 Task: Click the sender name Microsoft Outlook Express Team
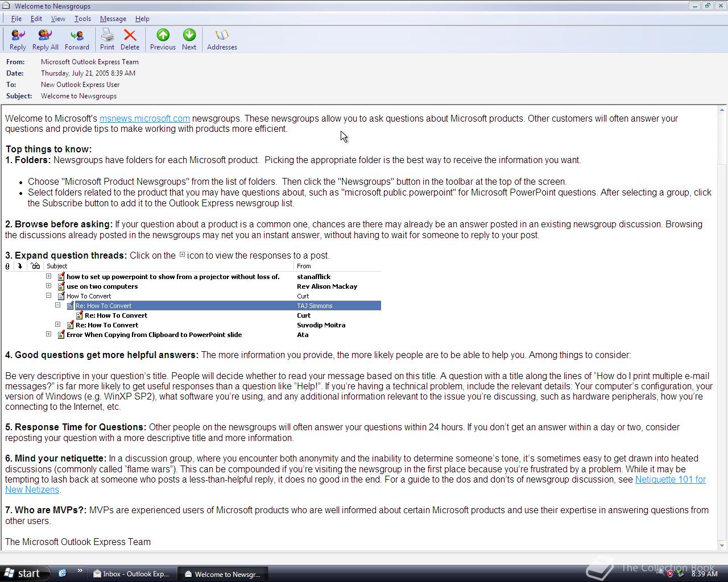click(90, 62)
